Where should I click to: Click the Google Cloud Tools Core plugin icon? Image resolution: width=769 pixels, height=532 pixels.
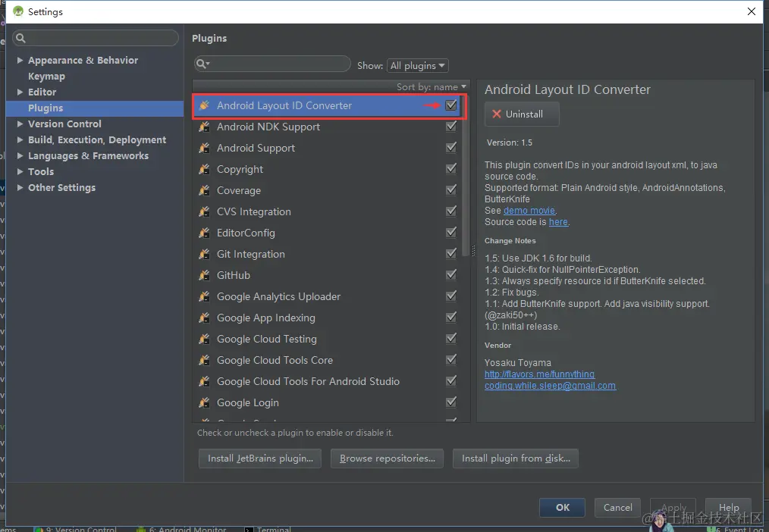(204, 360)
